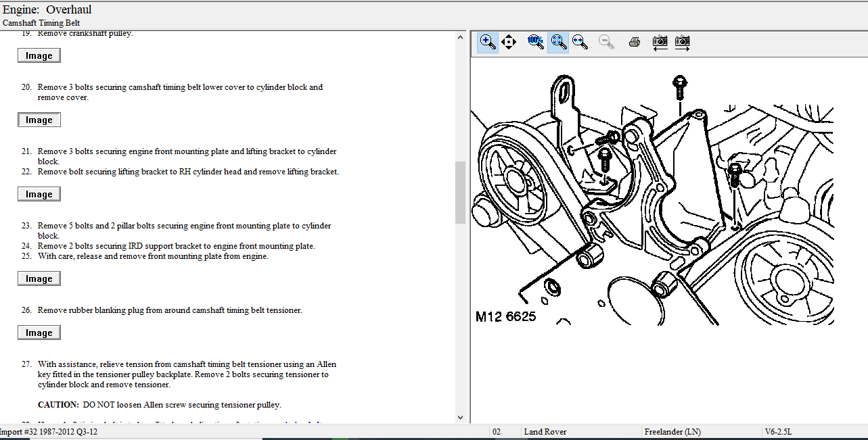Open Image below step 25 front mounting plate
The width and height of the screenshot is (868, 440).
click(39, 278)
